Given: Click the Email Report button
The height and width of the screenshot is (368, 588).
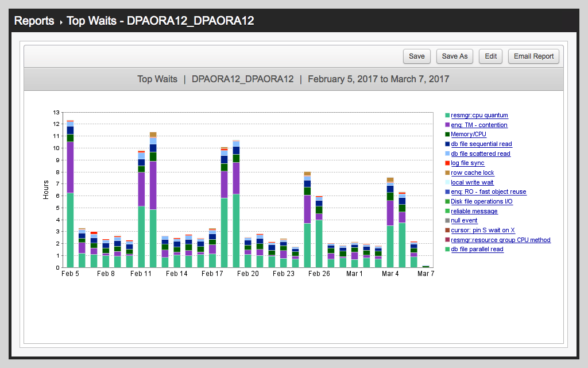Looking at the screenshot, I should point(533,56).
